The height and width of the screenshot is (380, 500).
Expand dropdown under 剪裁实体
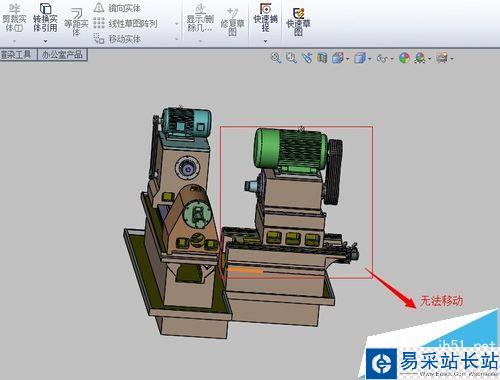pyautogui.click(x=14, y=41)
